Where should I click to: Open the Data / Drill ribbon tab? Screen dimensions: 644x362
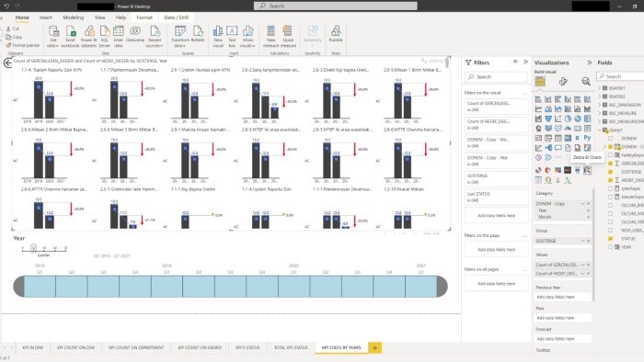pos(177,17)
